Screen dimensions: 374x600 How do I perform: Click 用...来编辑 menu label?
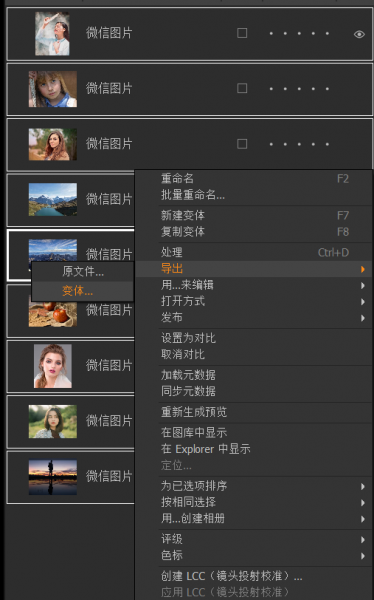coord(187,285)
